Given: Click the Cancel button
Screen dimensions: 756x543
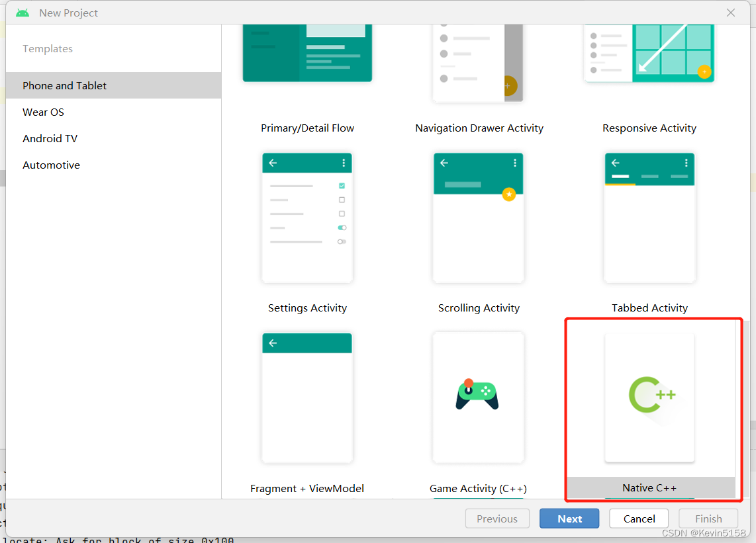Looking at the screenshot, I should pos(638,518).
